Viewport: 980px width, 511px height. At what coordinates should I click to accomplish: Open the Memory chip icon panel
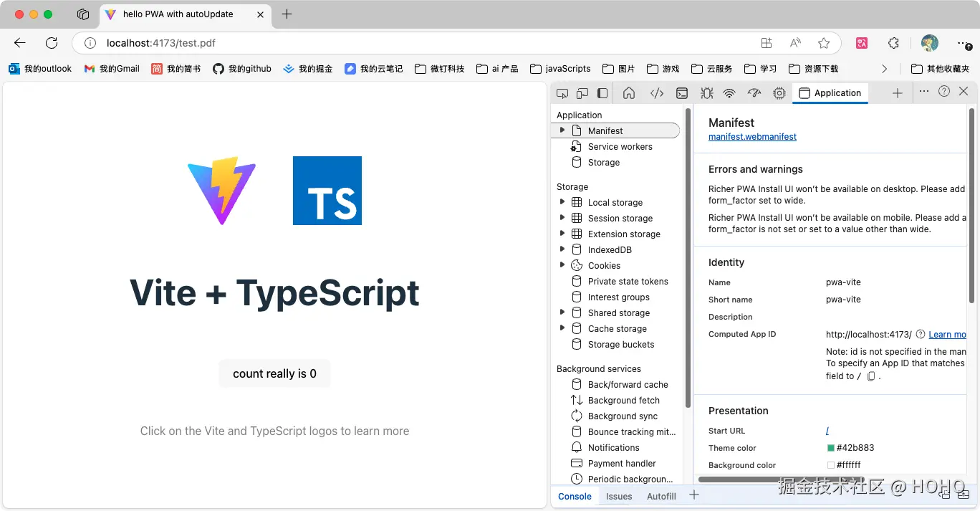coord(779,93)
